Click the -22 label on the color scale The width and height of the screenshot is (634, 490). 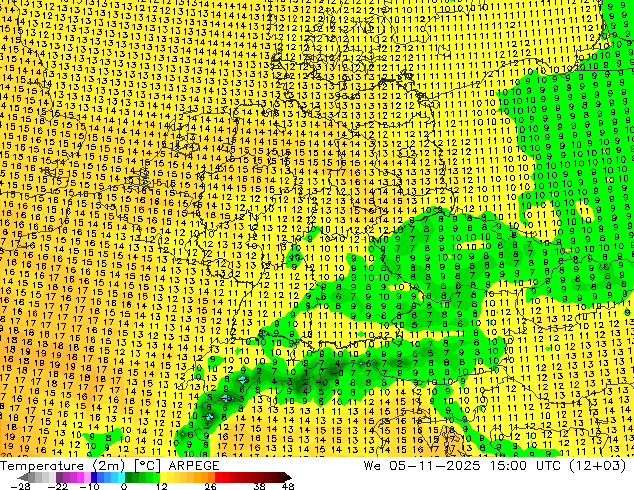58,486
